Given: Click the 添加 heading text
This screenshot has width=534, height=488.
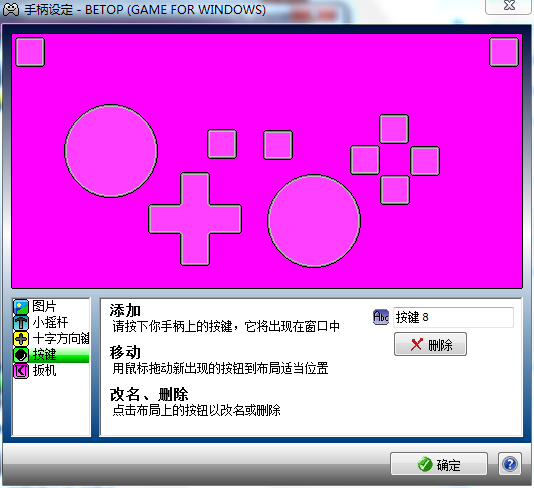Looking at the screenshot, I should (125, 310).
